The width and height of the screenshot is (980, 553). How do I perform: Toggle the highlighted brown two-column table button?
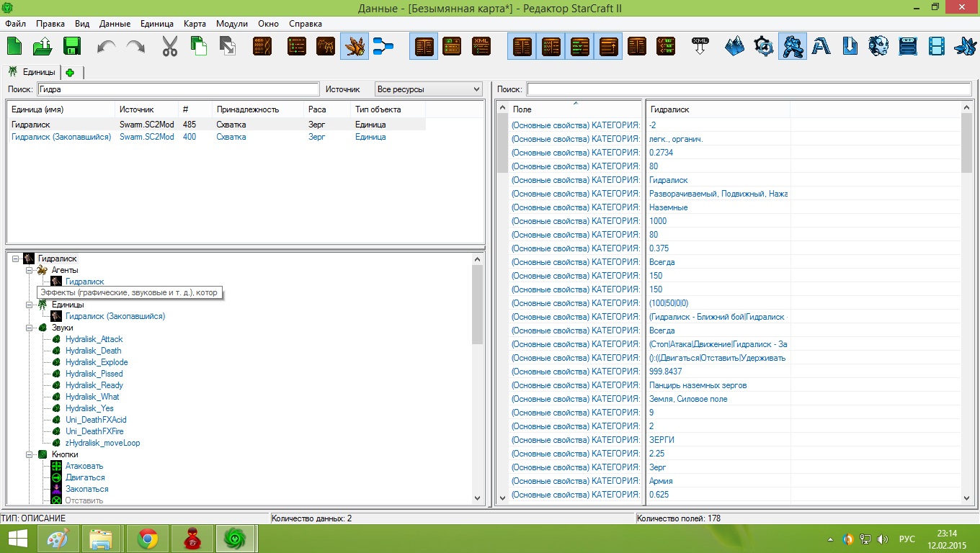click(x=424, y=47)
